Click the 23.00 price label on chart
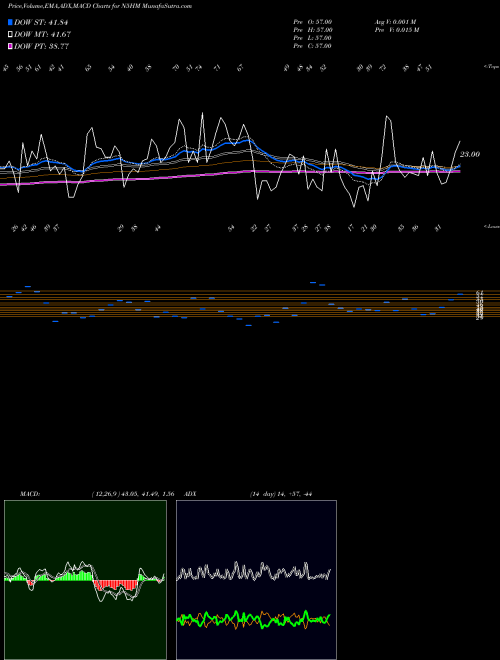 [470, 154]
